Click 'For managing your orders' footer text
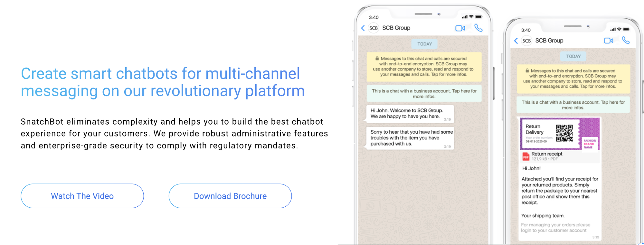The height and width of the screenshot is (245, 644). (x=555, y=228)
